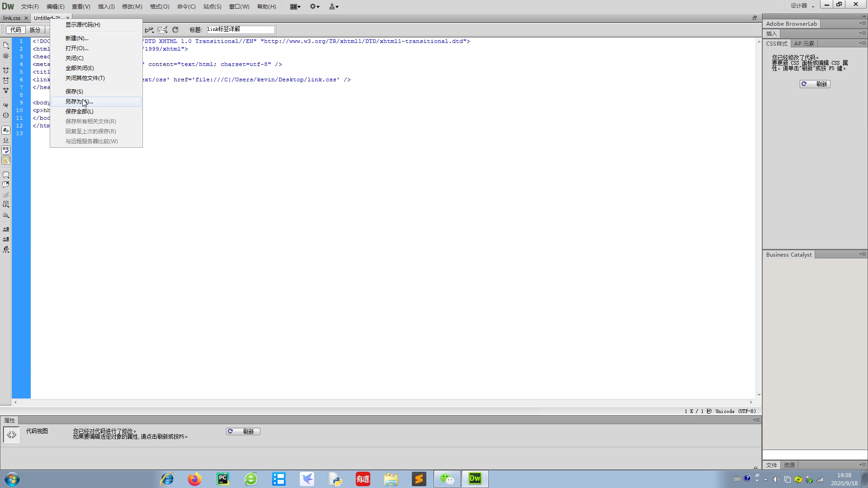Click the 标题 title input field
868x488 pixels.
(x=241, y=29)
